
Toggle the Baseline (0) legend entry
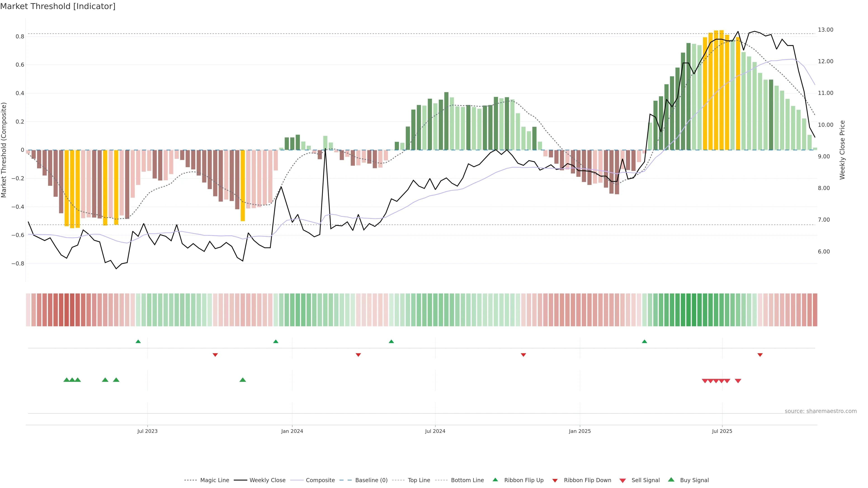point(371,480)
